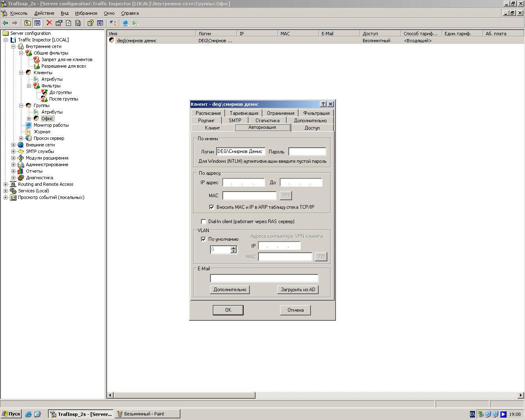Click the 'Способ тариф...' column header

(x=422, y=34)
